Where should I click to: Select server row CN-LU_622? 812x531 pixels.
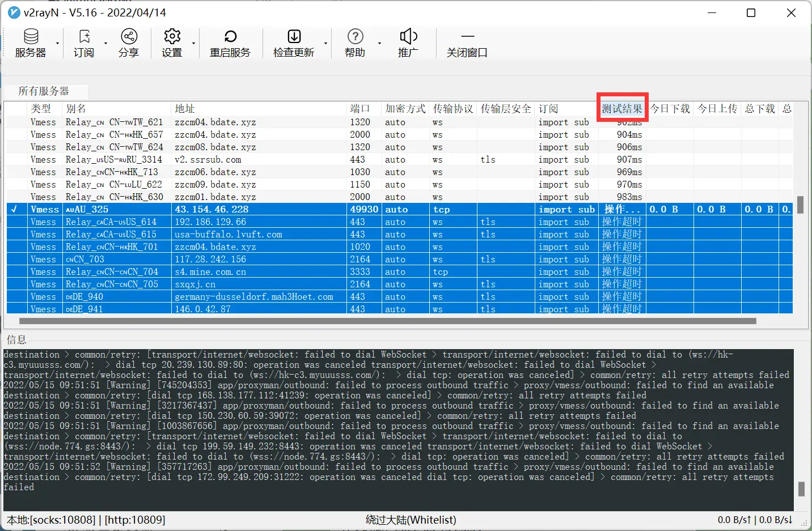[x=399, y=185]
